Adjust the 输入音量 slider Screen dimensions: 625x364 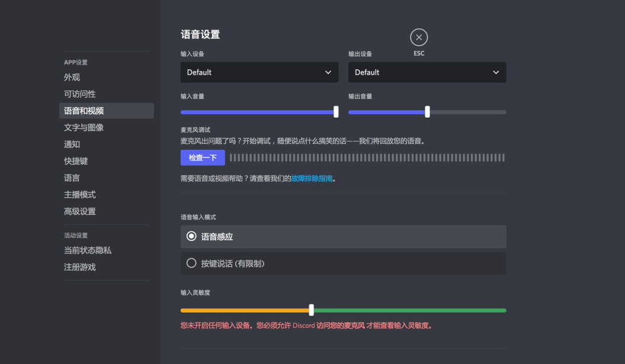pos(336,112)
